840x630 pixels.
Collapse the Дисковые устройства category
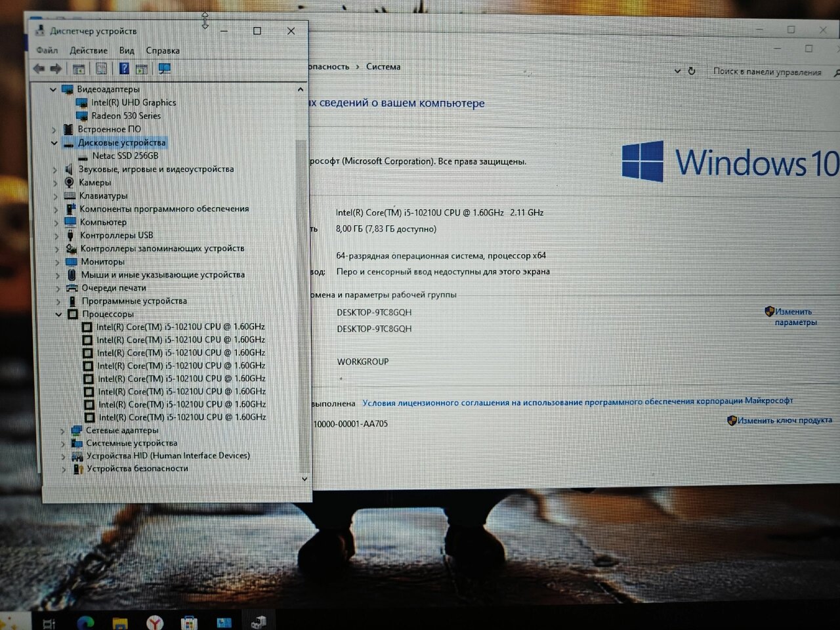pos(54,142)
